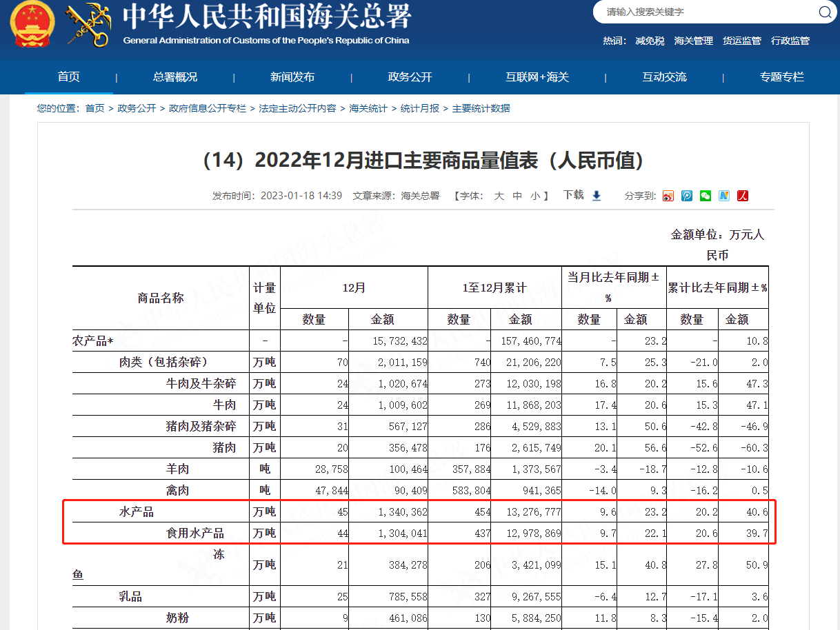
Task: Open the 政务公开 navigation tab
Action: [410, 77]
